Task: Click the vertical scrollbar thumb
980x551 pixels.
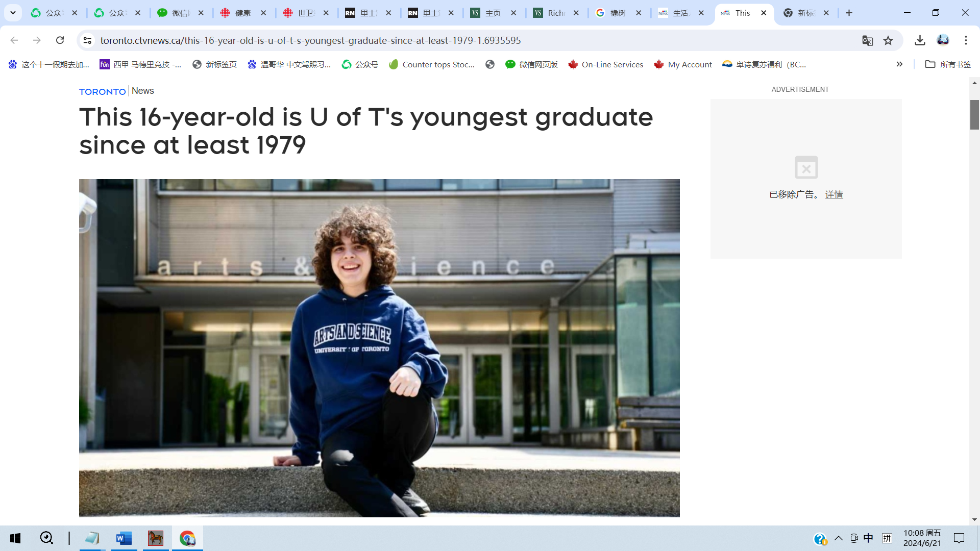Action: pos(974,115)
